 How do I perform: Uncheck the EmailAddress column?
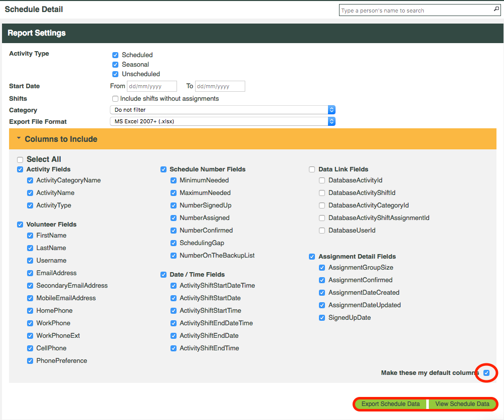(30, 273)
